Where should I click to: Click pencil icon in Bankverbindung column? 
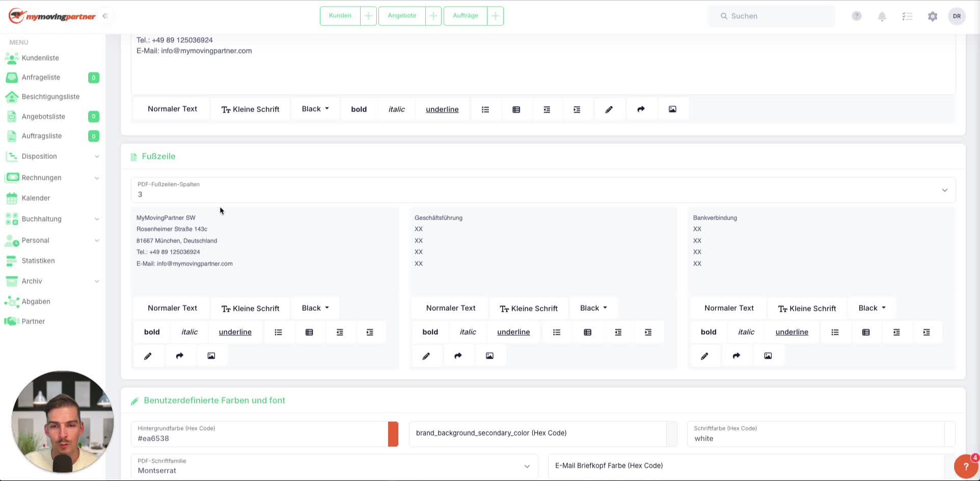click(704, 356)
